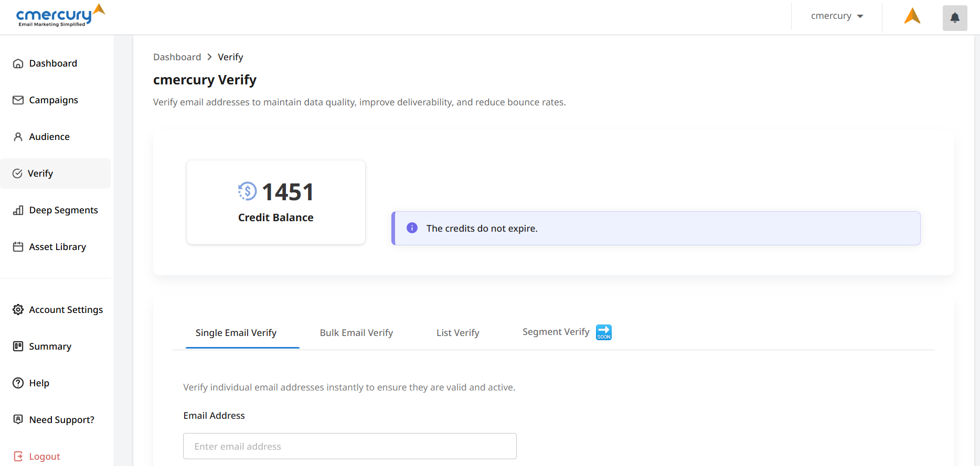Click the credit balance dollar icon
Screen dimensions: 980x466
click(x=248, y=191)
